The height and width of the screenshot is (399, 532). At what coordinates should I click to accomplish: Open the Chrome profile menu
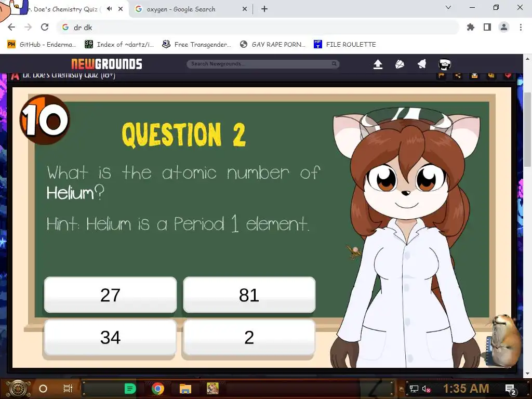tap(504, 27)
